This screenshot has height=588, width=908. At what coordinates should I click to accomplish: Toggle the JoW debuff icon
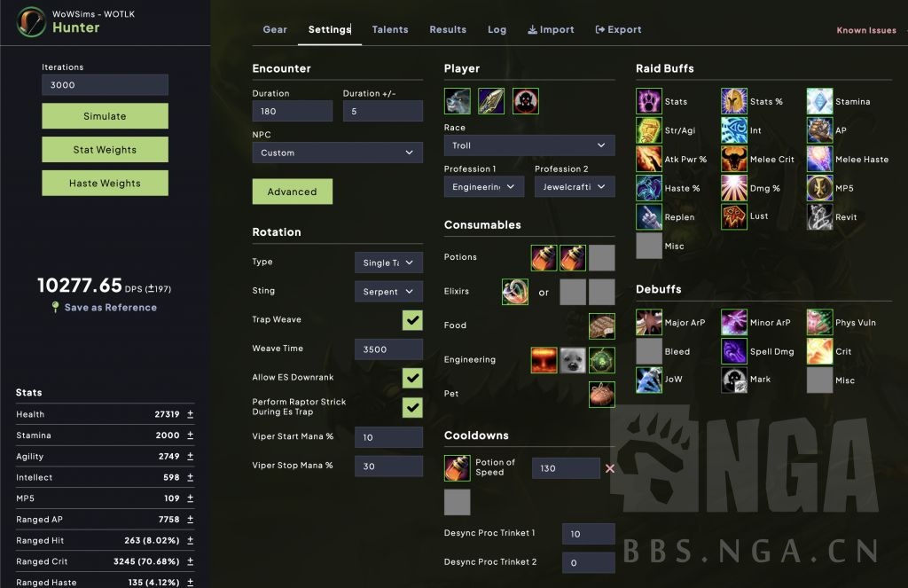(x=649, y=380)
